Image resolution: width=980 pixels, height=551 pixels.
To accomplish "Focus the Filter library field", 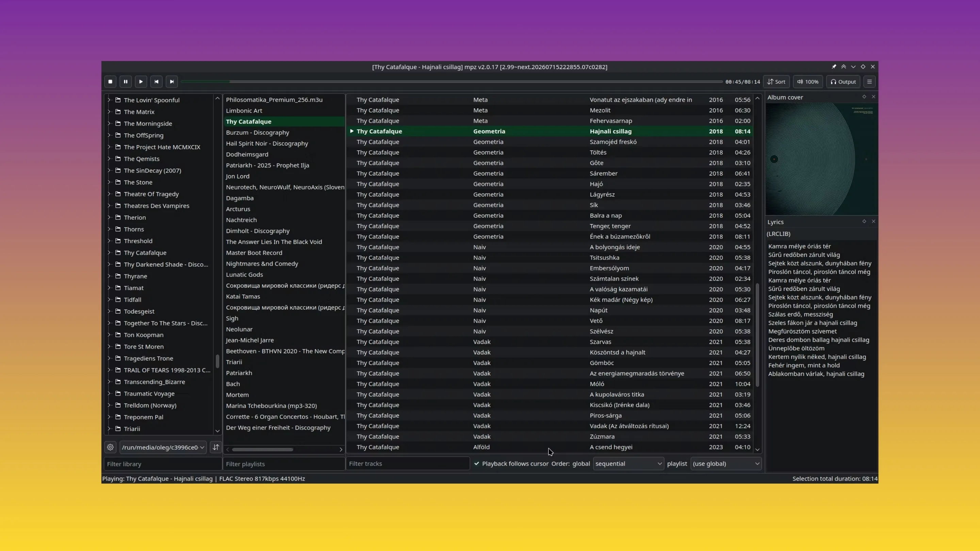I will coord(163,464).
